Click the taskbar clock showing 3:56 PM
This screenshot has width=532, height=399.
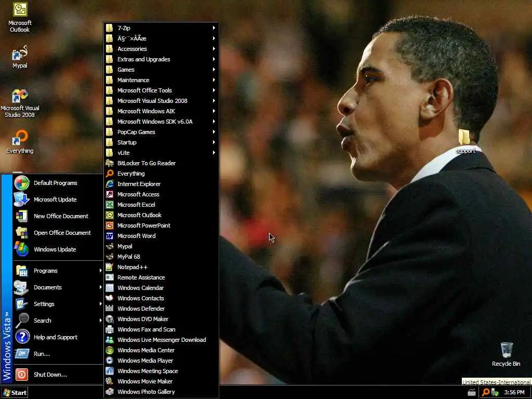click(514, 393)
